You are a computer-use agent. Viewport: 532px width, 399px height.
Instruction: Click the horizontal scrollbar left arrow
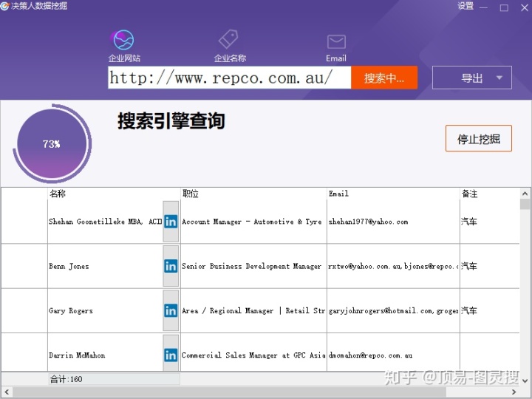pos(6,392)
